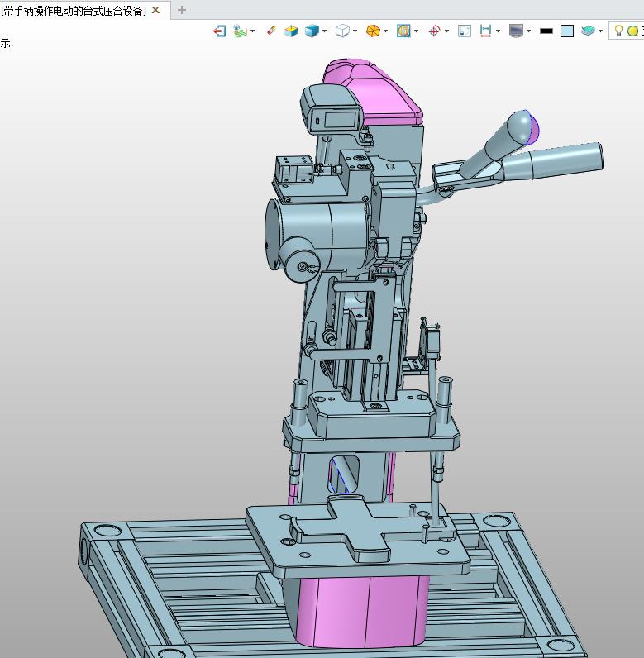Click the small framed view window icon
Viewport: 644px width, 658px height.
point(465,31)
